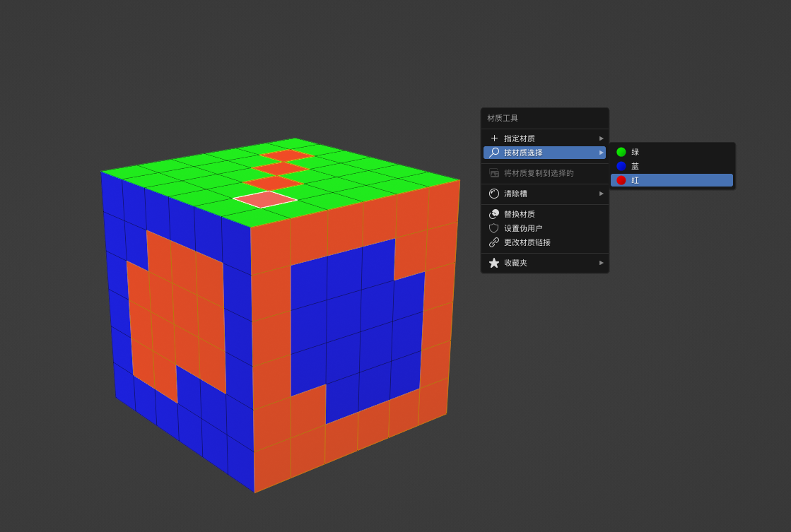Select the 绿 material
This screenshot has width=791, height=532.
672,152
